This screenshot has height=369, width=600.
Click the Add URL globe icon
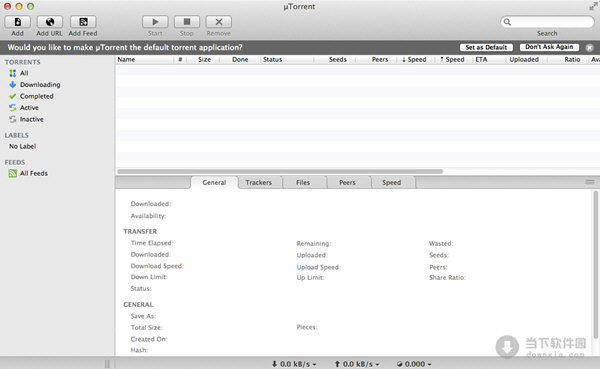pos(50,22)
